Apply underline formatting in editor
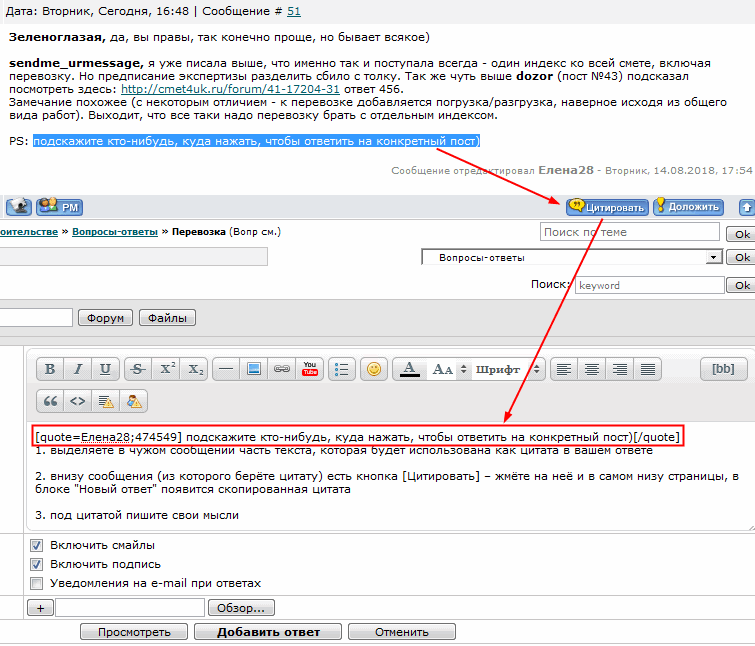This screenshot has width=755, height=646. pos(105,369)
